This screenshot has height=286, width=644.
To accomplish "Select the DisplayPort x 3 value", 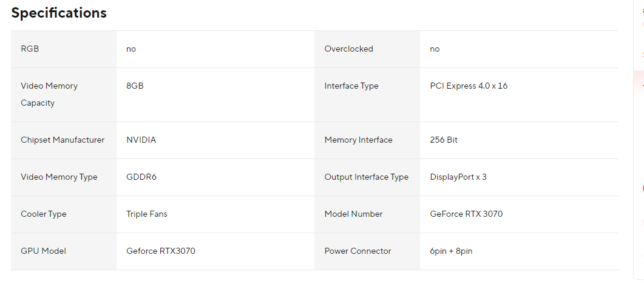I will [458, 177].
